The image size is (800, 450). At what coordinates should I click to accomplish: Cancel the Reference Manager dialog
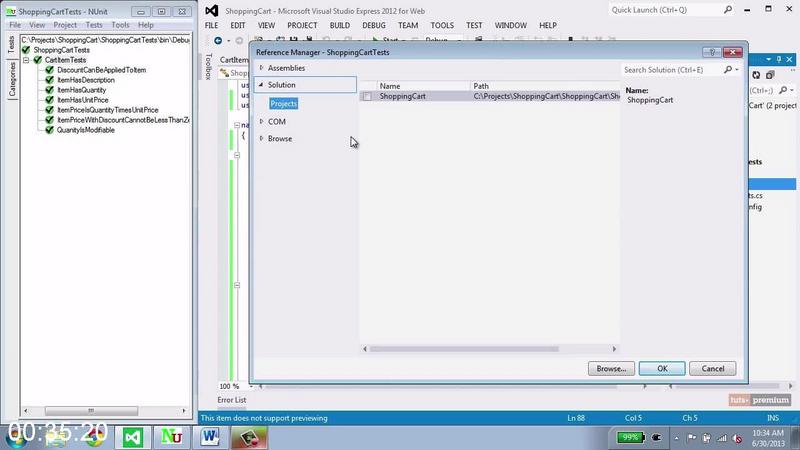tap(712, 368)
